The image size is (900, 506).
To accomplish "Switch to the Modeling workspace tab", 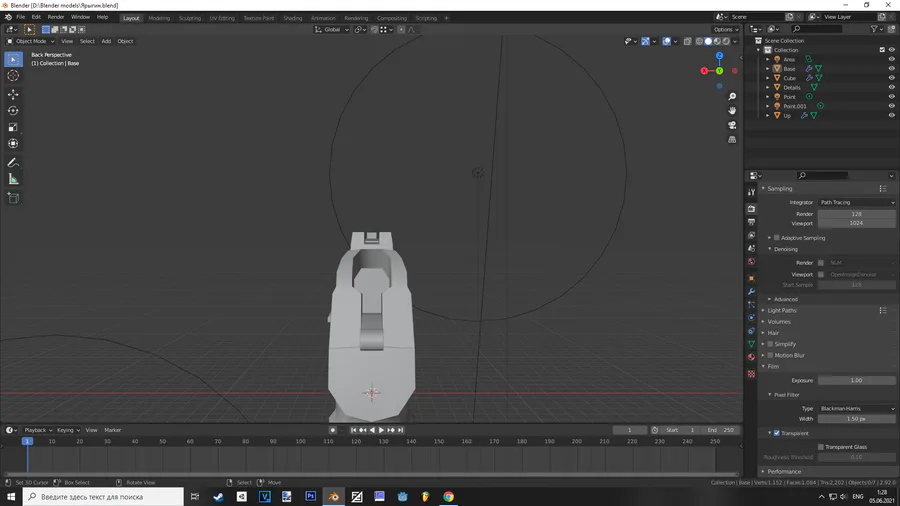I will click(x=159, y=18).
